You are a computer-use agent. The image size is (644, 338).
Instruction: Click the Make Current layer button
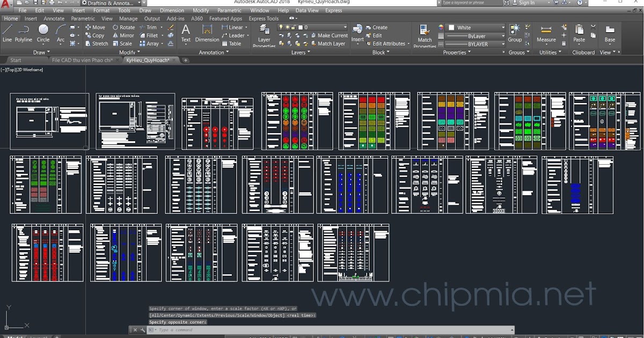click(328, 35)
